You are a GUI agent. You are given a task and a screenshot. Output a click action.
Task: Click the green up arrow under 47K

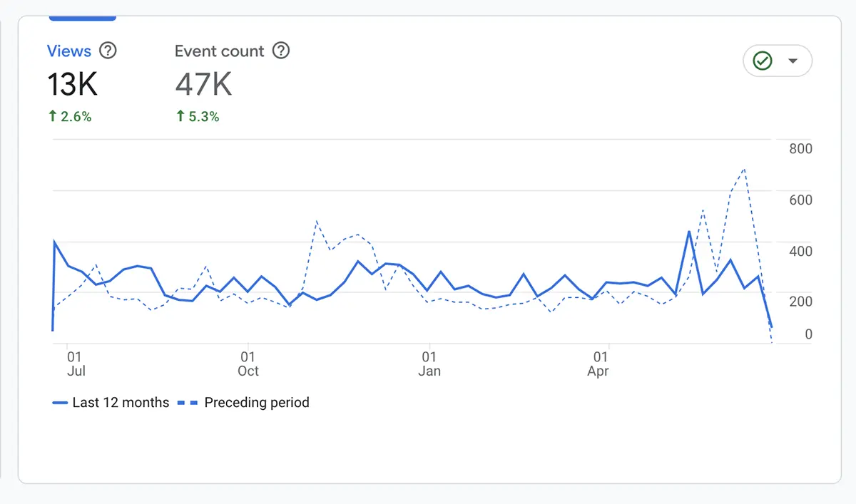pos(179,116)
